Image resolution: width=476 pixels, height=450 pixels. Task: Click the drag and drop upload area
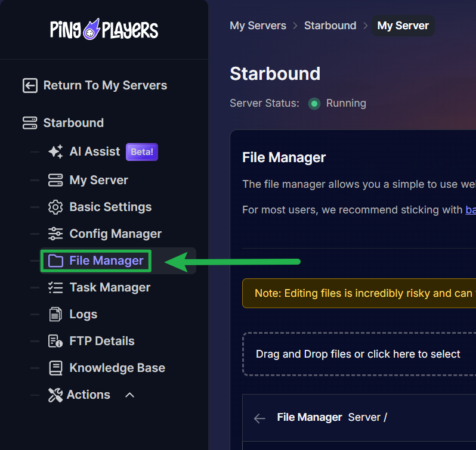click(x=358, y=354)
